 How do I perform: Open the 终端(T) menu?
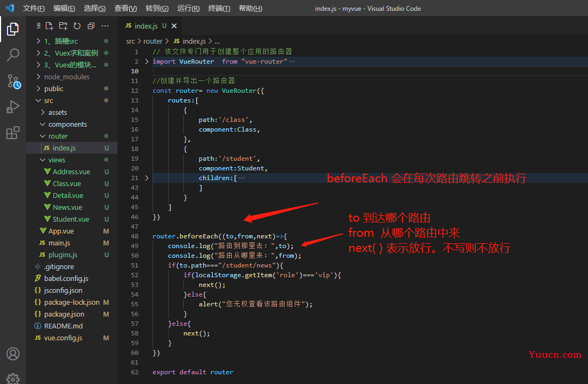(x=219, y=8)
